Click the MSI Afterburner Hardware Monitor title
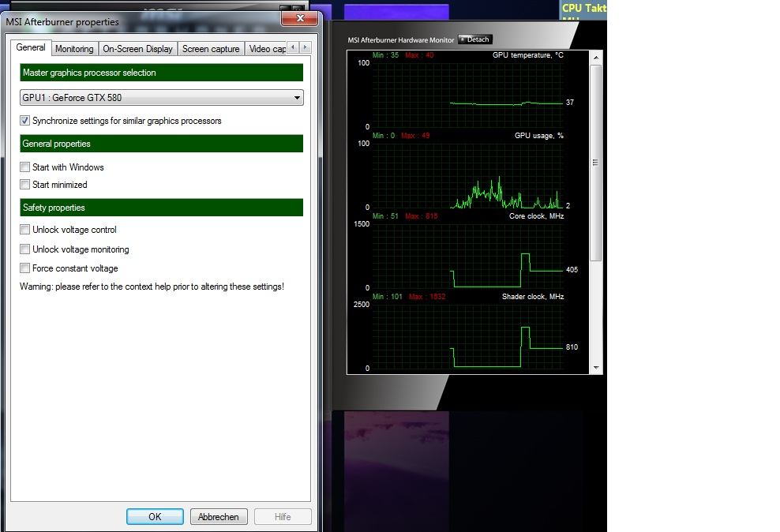The image size is (780, 532). tap(401, 39)
